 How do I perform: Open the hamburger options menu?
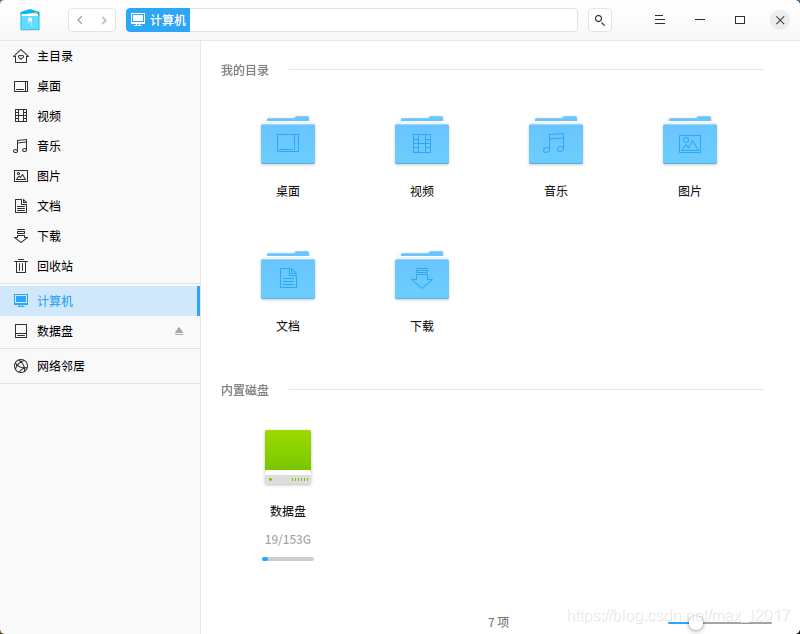(x=660, y=20)
